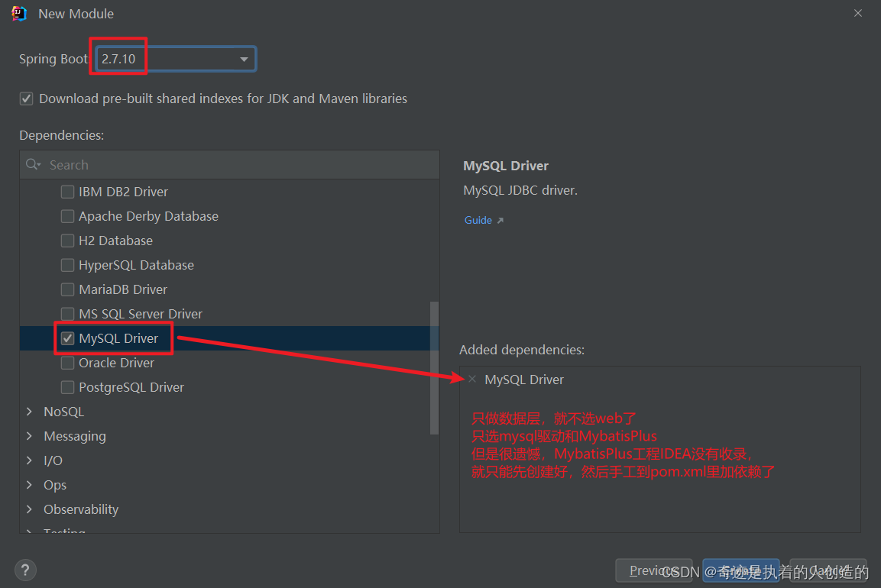Check Oracle Driver

pos(67,363)
